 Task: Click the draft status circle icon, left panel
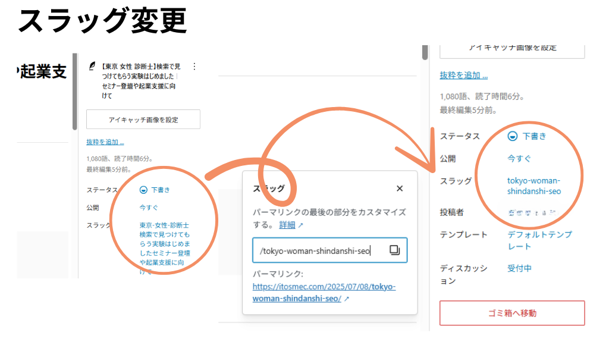[143, 190]
